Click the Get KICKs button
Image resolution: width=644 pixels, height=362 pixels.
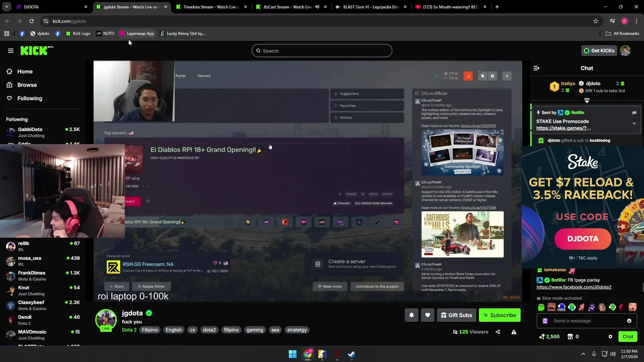599,51
